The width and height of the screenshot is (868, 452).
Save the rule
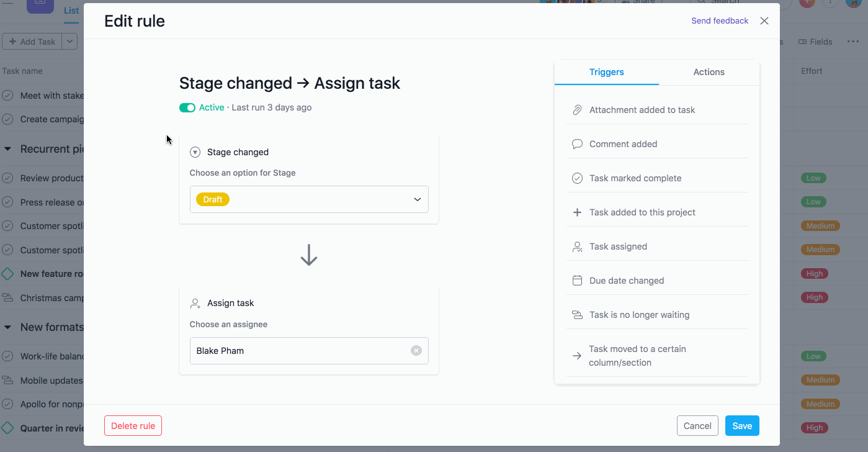742,426
